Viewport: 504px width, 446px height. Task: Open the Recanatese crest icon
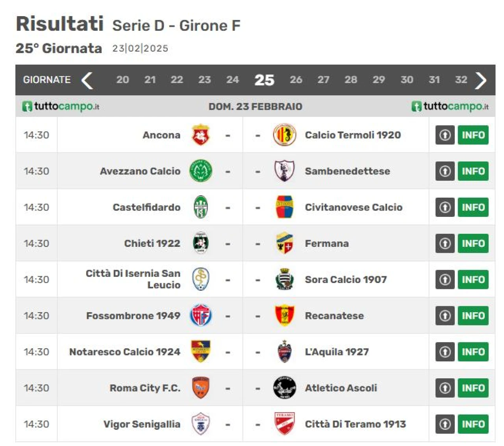pyautogui.click(x=284, y=315)
